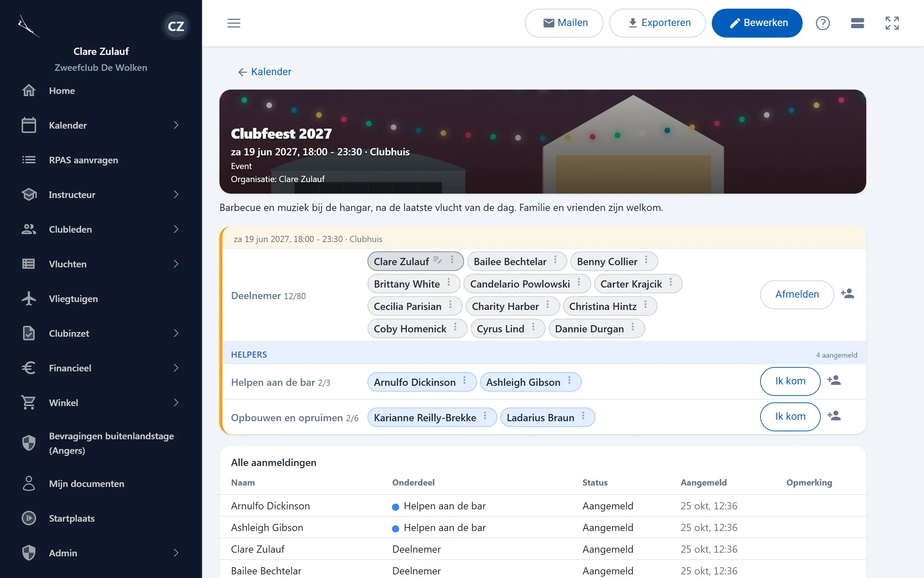
Task: Expand the Financieel sidebar submenu
Action: point(176,368)
